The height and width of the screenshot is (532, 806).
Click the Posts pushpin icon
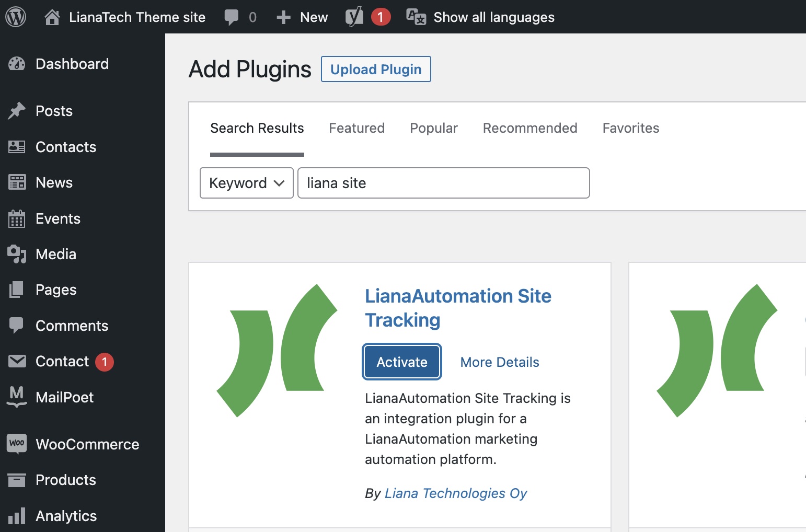17,111
